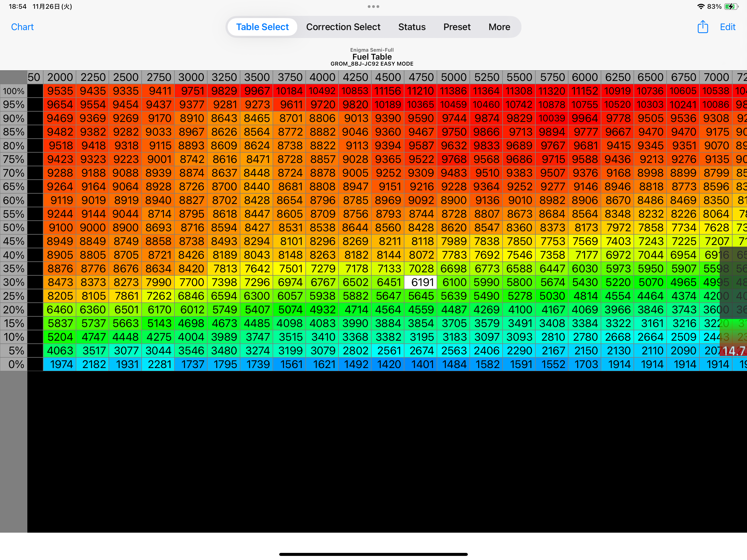Tap the Wi-Fi status icon
Image resolution: width=747 pixels, height=560 pixels.
pyautogui.click(x=701, y=6)
